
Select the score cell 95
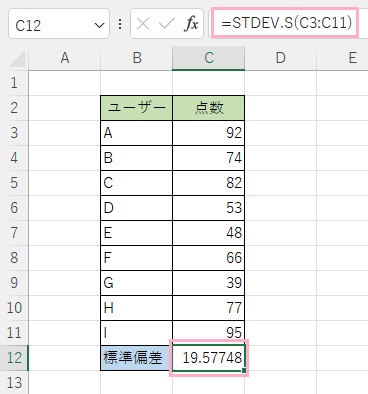[208, 333]
